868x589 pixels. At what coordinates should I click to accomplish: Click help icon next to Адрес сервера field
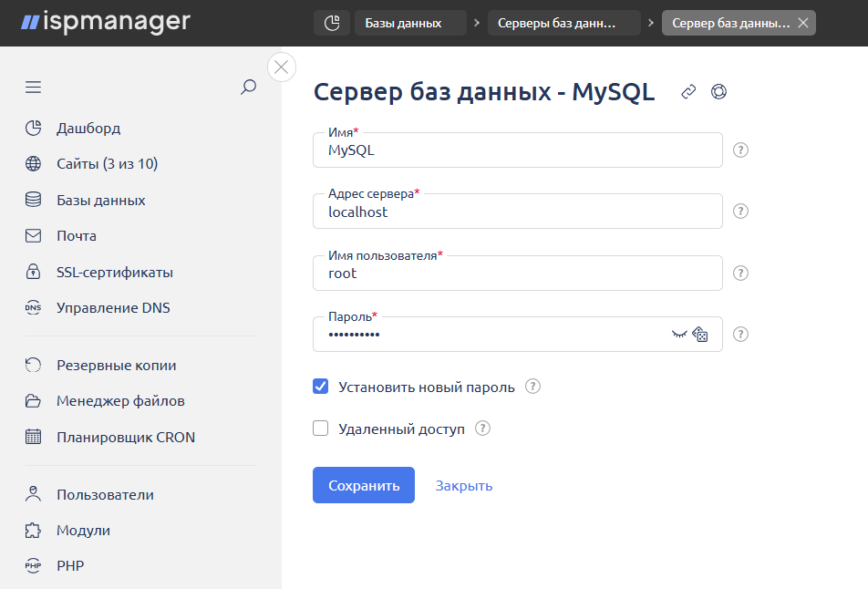[x=741, y=212]
